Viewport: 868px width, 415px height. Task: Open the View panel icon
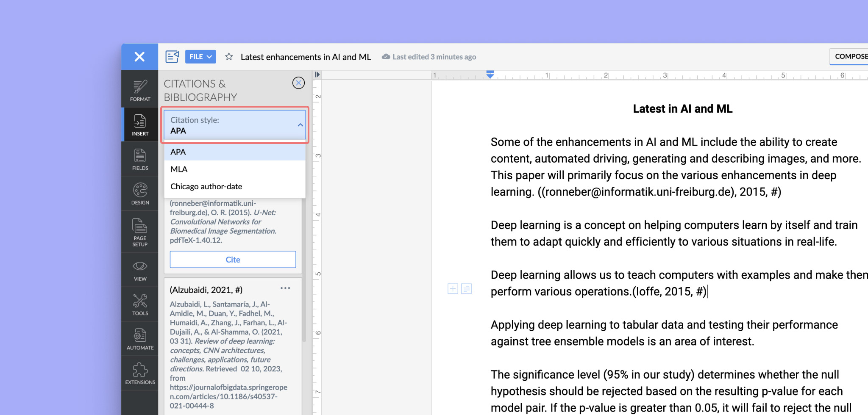point(140,271)
